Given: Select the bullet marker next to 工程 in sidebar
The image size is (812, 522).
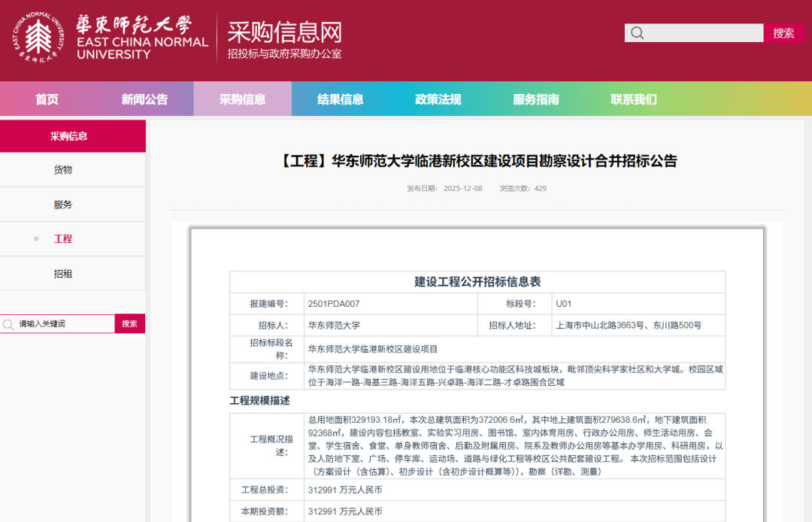Looking at the screenshot, I should tap(36, 238).
